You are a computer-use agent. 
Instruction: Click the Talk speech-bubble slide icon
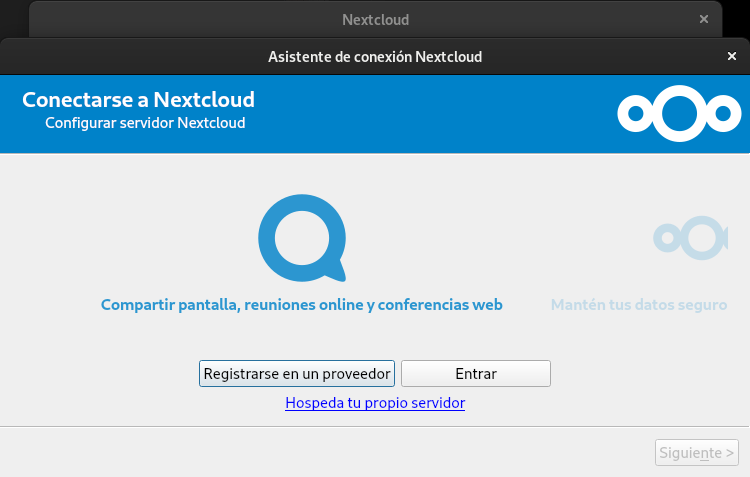pos(302,238)
